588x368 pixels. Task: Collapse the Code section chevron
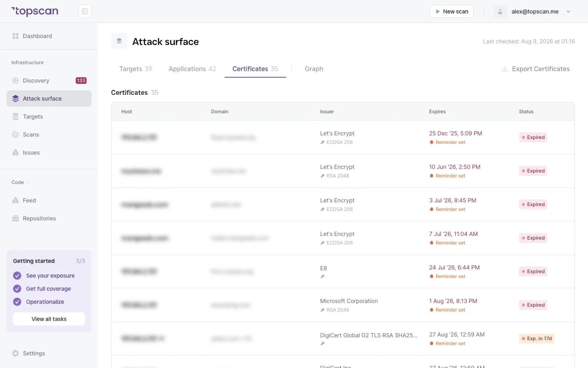coord(28,182)
